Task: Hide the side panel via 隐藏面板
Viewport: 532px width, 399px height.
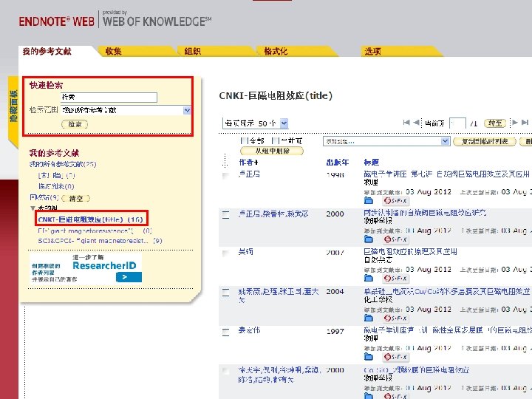Action: pos(13,106)
